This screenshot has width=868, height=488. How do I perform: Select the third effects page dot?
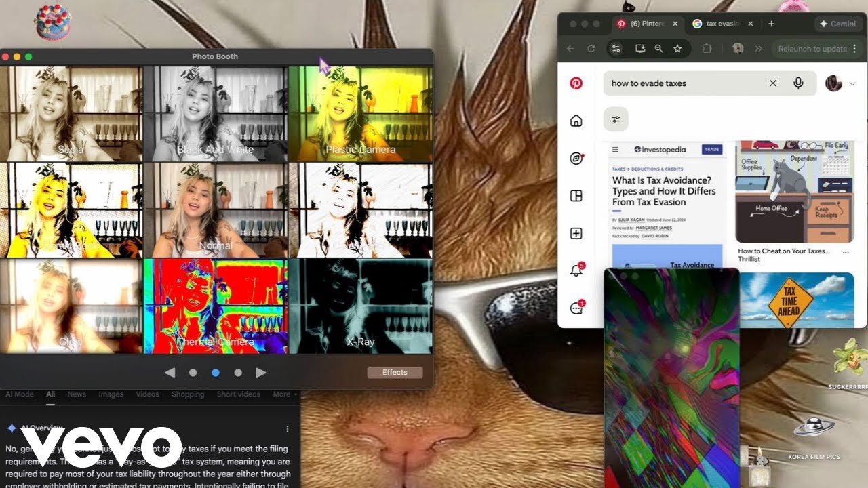(x=238, y=373)
